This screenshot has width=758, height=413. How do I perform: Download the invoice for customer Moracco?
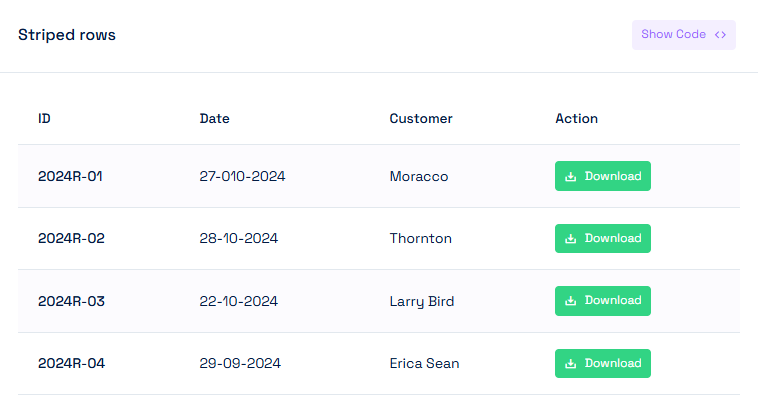603,177
